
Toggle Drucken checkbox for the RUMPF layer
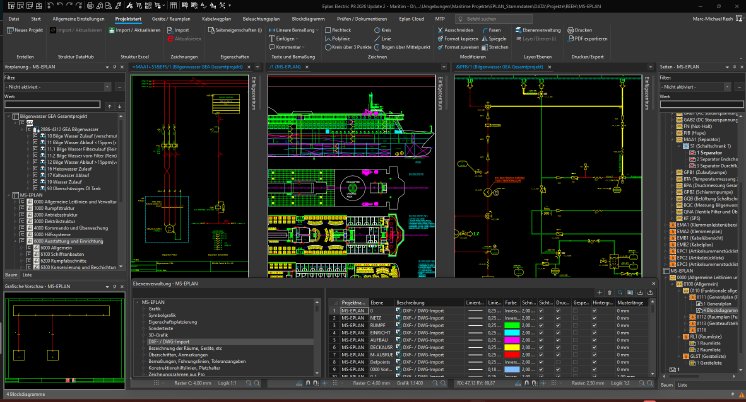(558, 325)
